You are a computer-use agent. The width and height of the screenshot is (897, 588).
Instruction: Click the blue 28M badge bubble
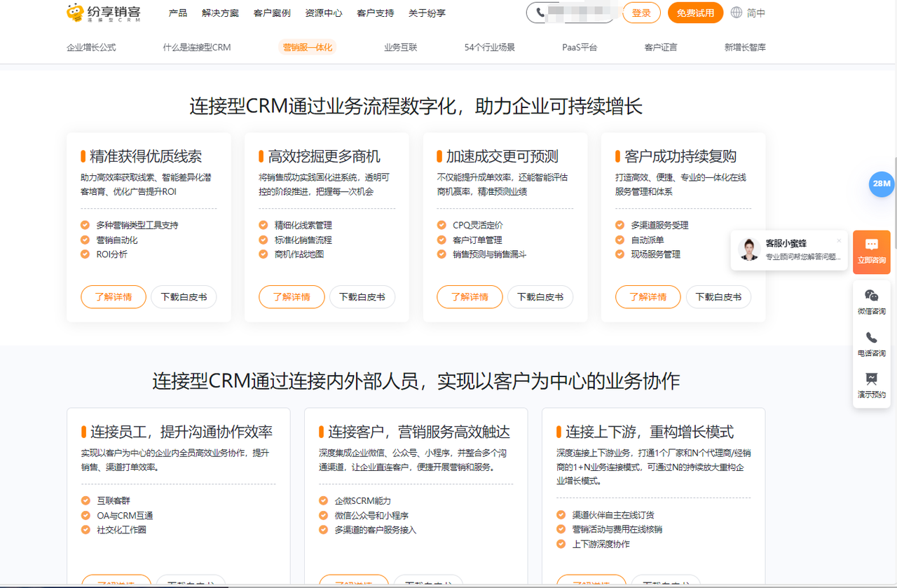point(880,184)
